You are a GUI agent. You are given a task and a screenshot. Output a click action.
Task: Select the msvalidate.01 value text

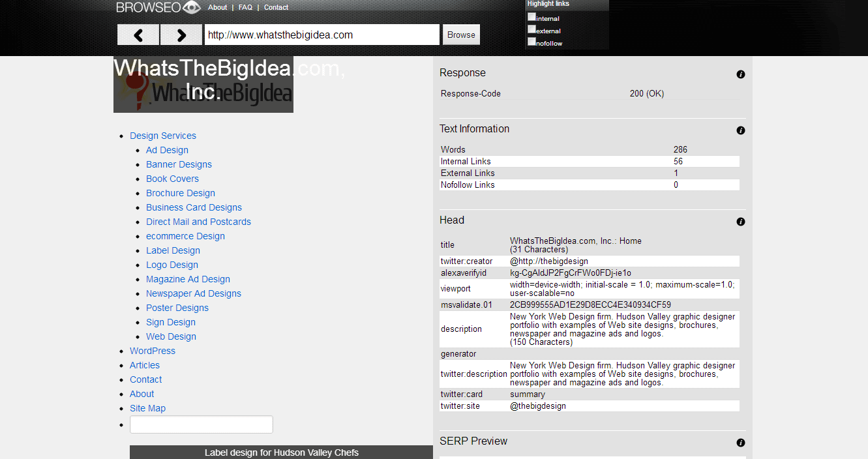590,304
